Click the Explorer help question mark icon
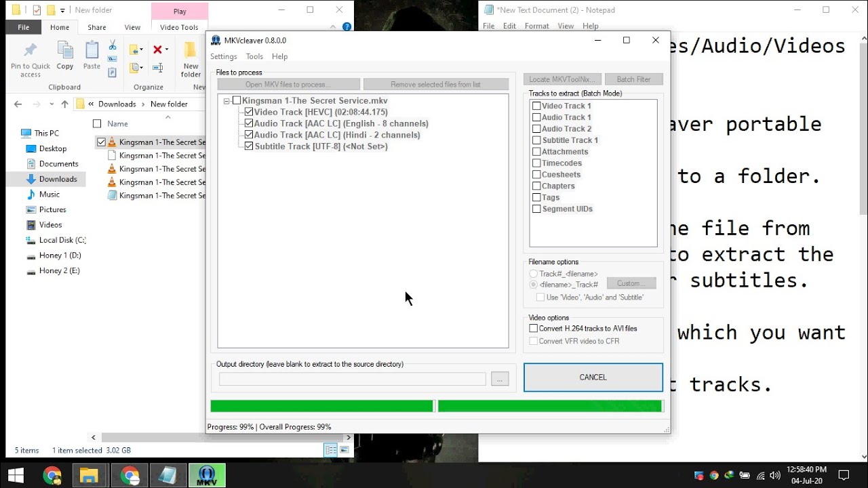Screen dimensions: 868x488 tap(347, 27)
